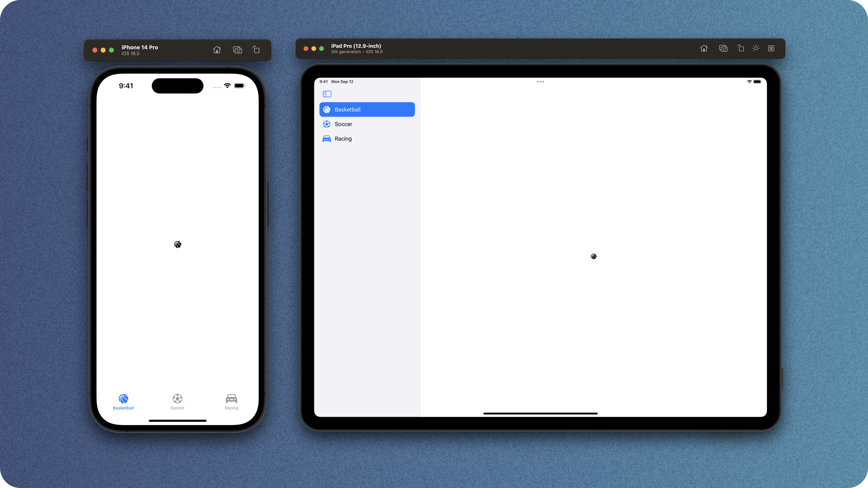Screen dimensions: 868x488
Task: Select Basketball in the iPad sidebar
Action: click(x=367, y=109)
